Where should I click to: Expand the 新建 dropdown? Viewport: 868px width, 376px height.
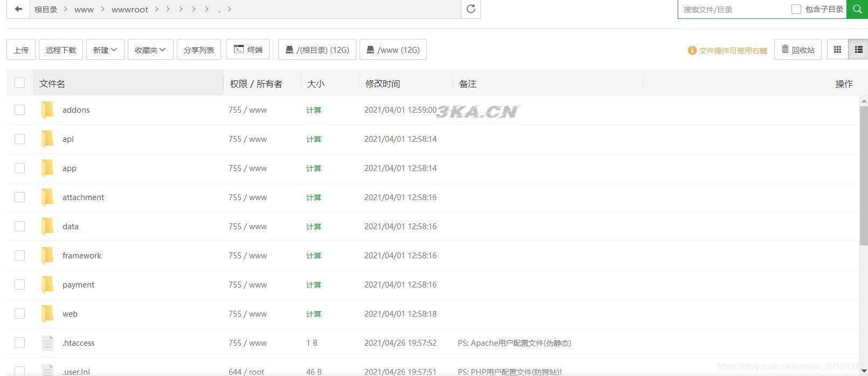coord(105,50)
